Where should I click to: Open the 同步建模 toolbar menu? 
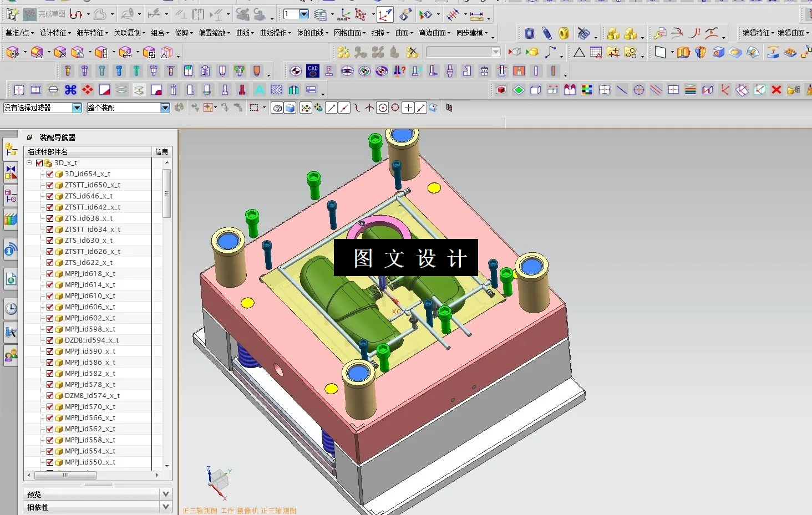[471, 32]
